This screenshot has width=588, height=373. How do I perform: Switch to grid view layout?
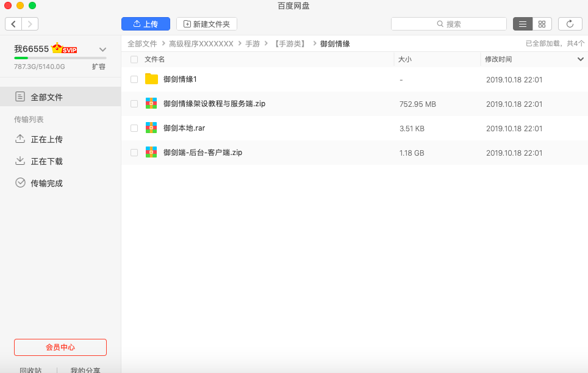542,24
